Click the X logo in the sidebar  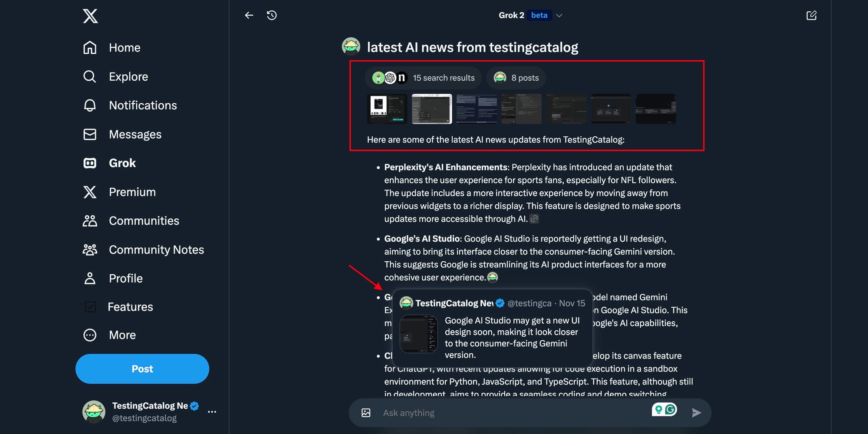coord(90,16)
